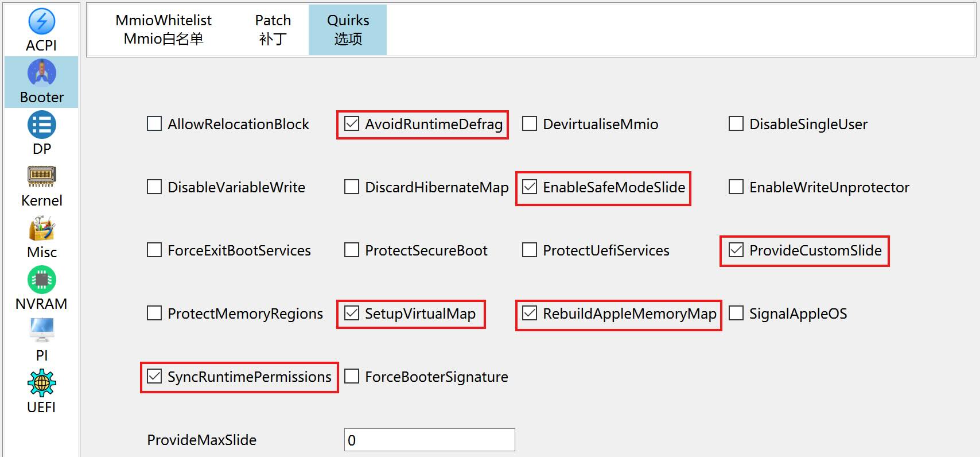This screenshot has width=980, height=457.
Task: Click the ProvideMaxSlide label text
Action: coord(201,440)
